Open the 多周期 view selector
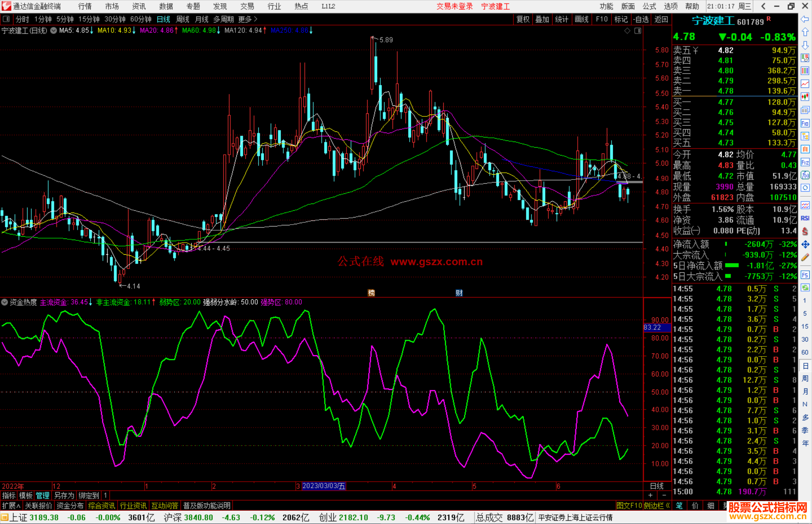 pos(223,19)
